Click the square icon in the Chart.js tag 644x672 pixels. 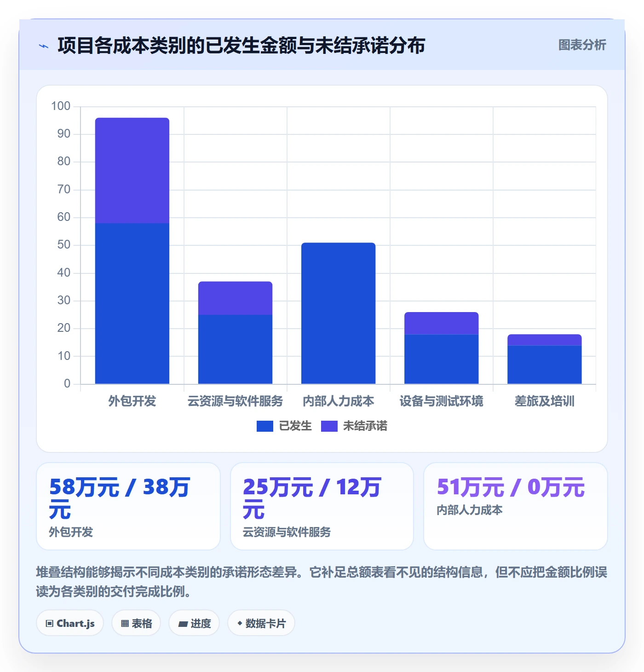pyautogui.click(x=50, y=624)
